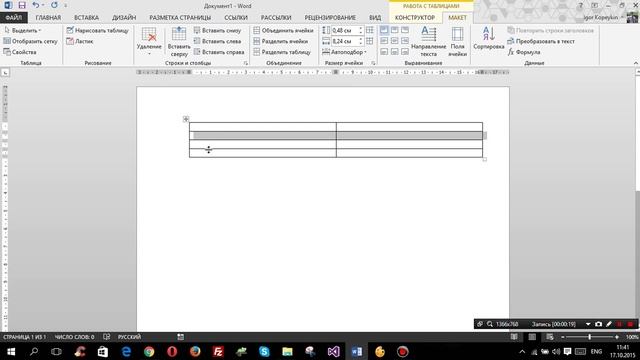Click Преобразовать в текст
Screen dimensions: 640x360
tap(541, 41)
